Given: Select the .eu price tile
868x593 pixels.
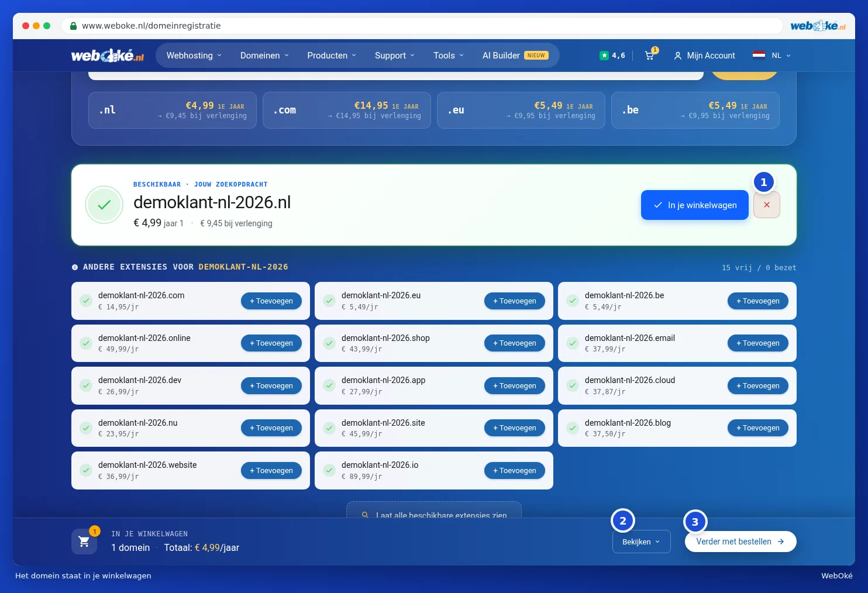Looking at the screenshot, I should tap(521, 110).
